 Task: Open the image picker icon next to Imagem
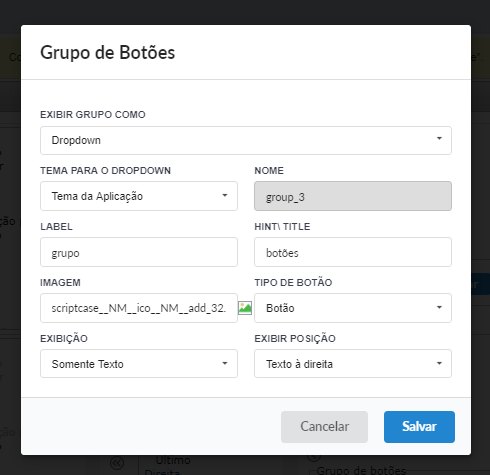click(245, 308)
